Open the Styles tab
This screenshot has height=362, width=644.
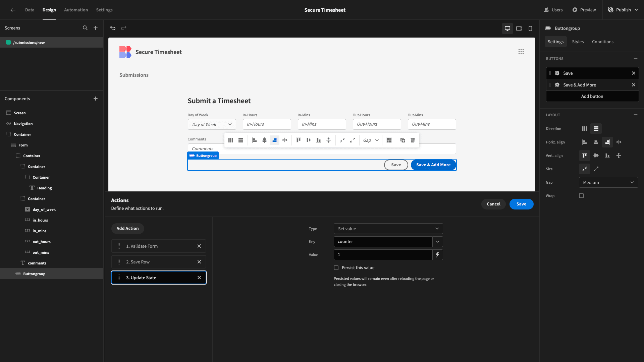coord(578,42)
